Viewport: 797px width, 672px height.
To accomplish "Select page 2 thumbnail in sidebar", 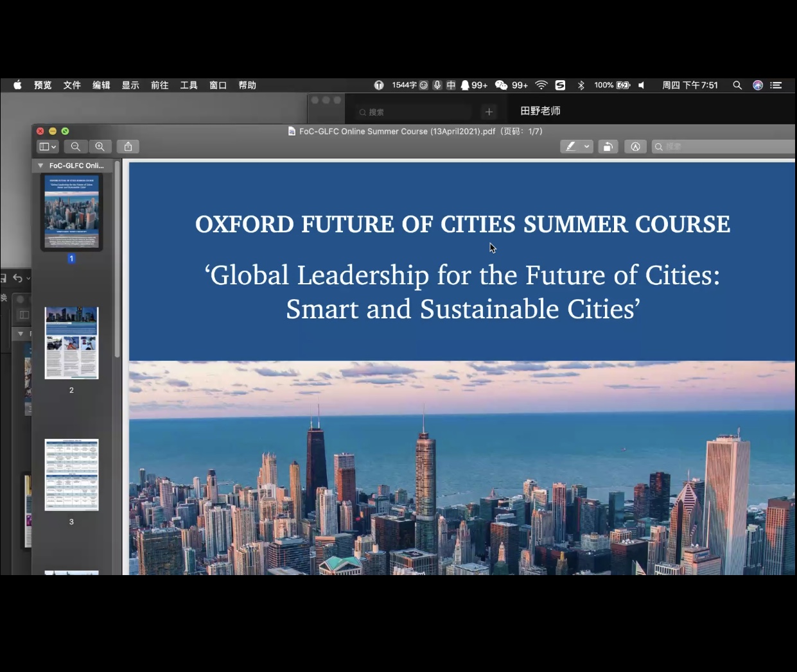I will (x=71, y=343).
